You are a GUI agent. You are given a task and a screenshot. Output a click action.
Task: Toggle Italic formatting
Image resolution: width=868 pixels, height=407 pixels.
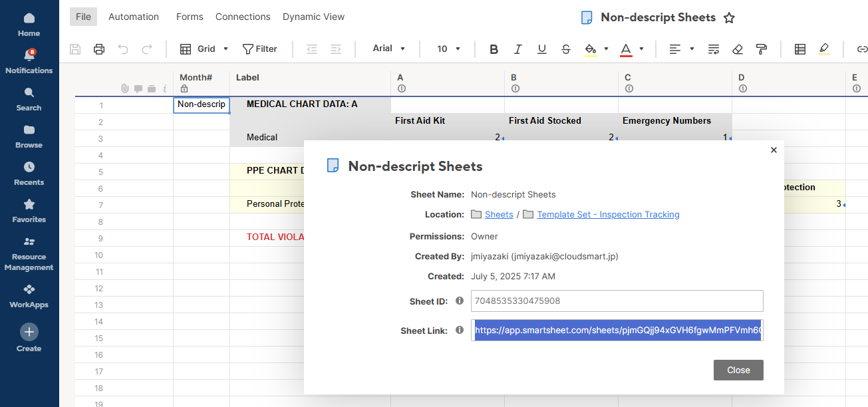[x=517, y=49]
